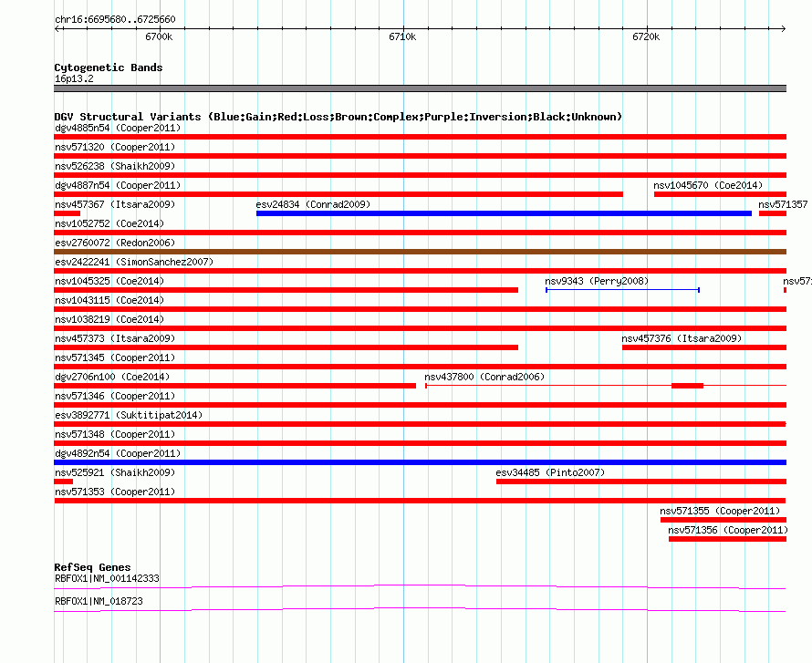The image size is (812, 663).
Task: Click the nsv1038219 (Coe2014) label
Action: pyautogui.click(x=109, y=319)
